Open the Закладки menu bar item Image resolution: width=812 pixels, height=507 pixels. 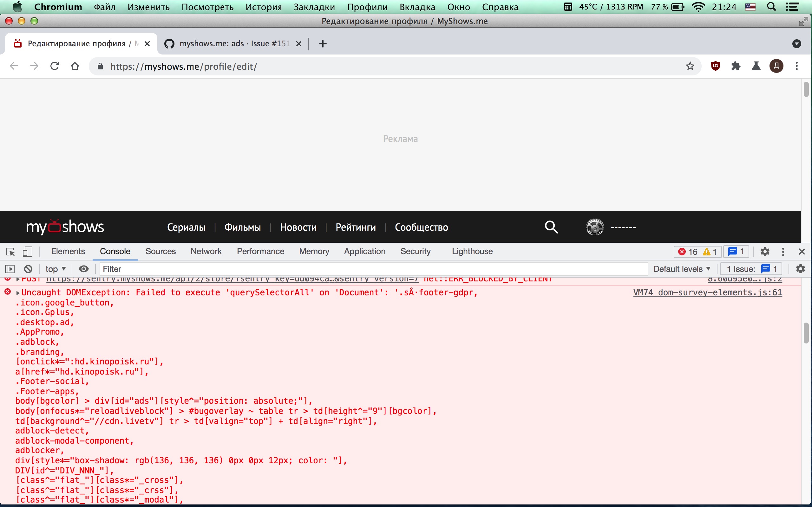(314, 7)
